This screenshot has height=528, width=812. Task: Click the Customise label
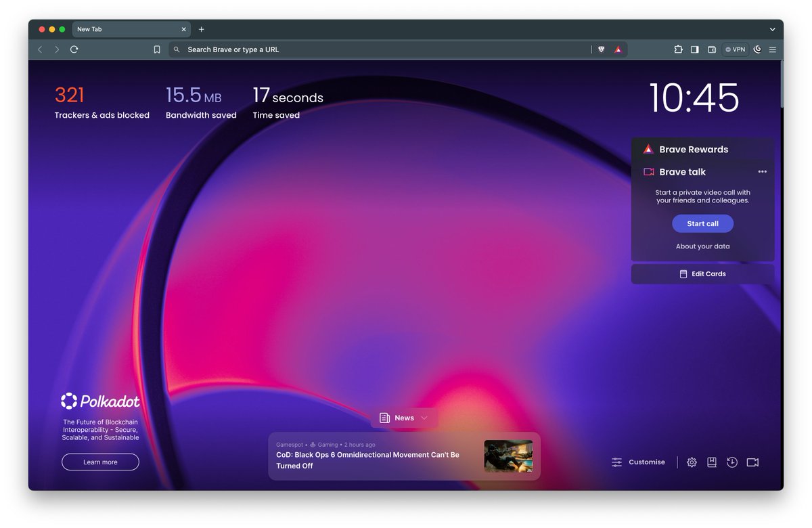coord(647,462)
